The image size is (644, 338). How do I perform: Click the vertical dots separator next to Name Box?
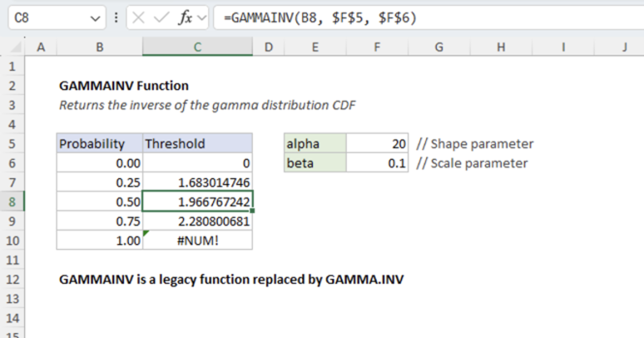[x=116, y=18]
